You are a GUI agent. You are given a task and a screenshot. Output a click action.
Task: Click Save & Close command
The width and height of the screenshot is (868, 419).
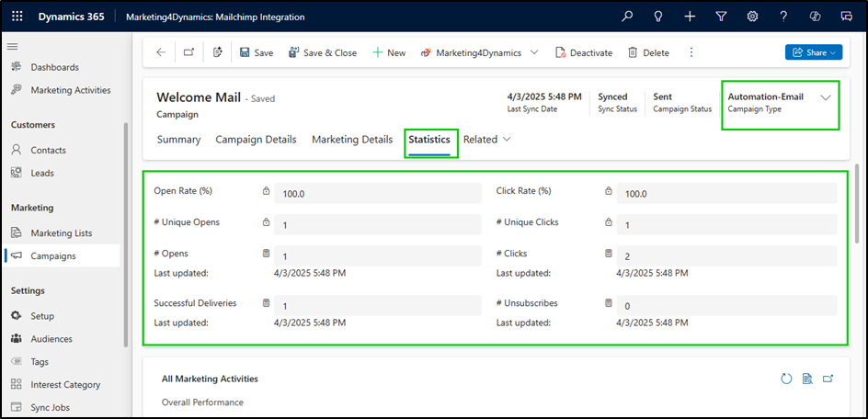(323, 52)
